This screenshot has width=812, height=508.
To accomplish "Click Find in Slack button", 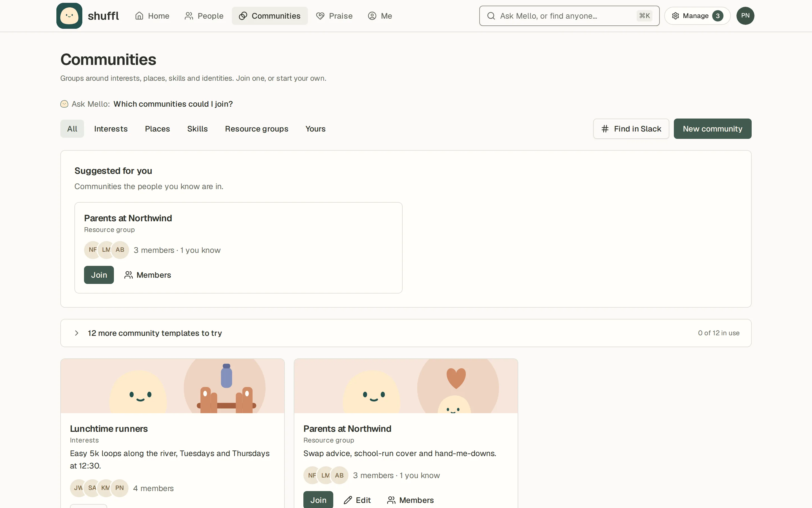I will point(631,129).
